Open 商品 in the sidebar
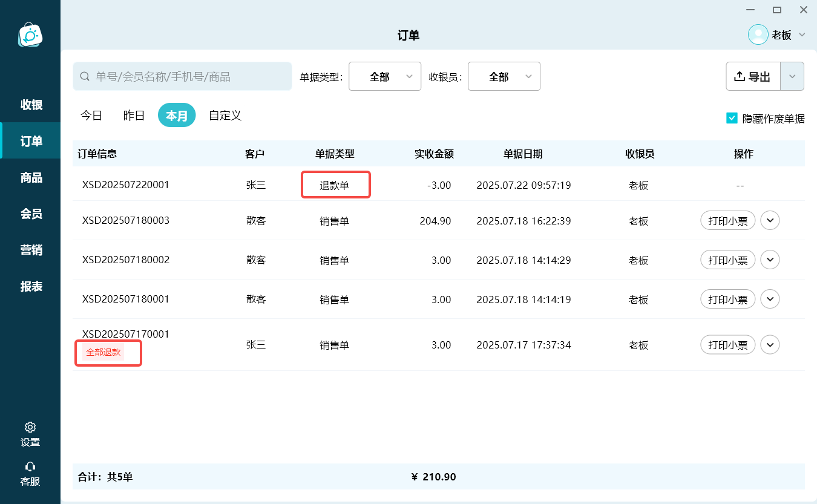Screen dimensions: 817x504 (31, 177)
